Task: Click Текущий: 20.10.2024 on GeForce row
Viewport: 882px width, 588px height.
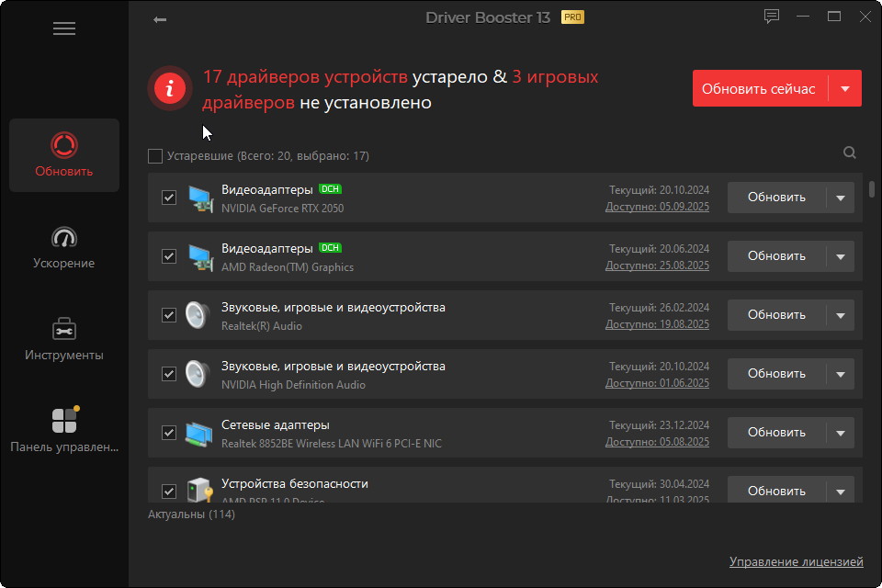Action: (x=660, y=190)
